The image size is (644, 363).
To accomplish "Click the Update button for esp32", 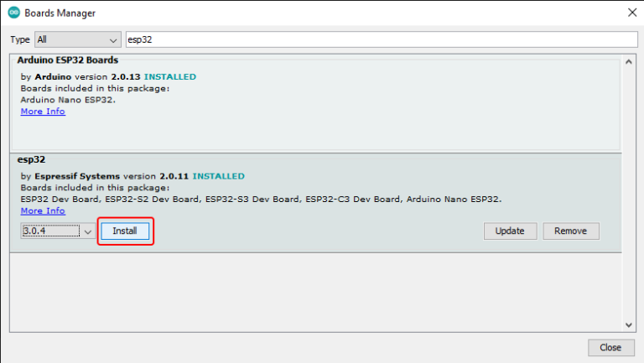I will (x=510, y=231).
